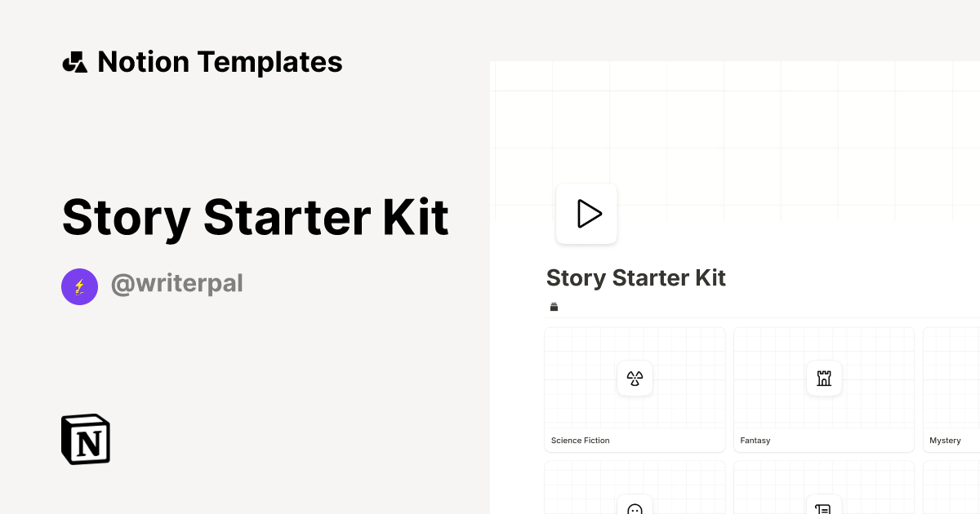
Task: Open the @writerpal creator profile link
Action: [177, 283]
